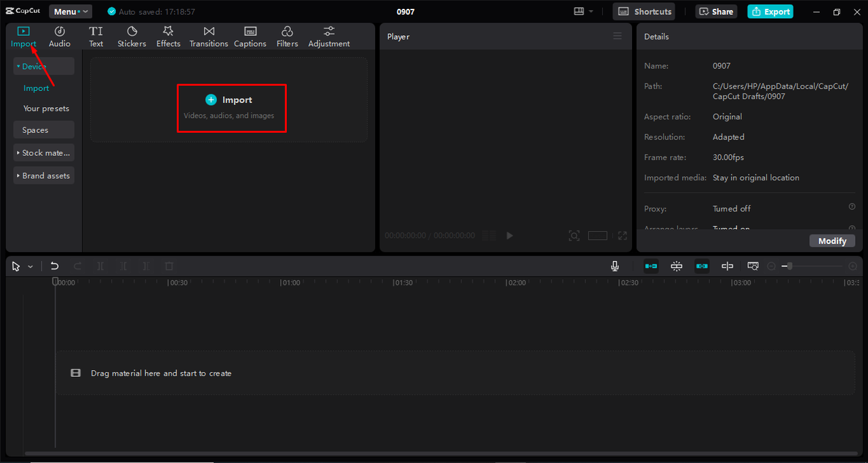868x463 pixels.
Task: Click the Modify button in Details
Action: point(832,241)
